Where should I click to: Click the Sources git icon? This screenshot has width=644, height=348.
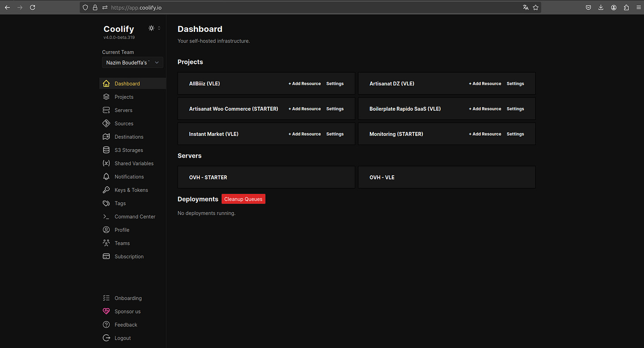(106, 123)
